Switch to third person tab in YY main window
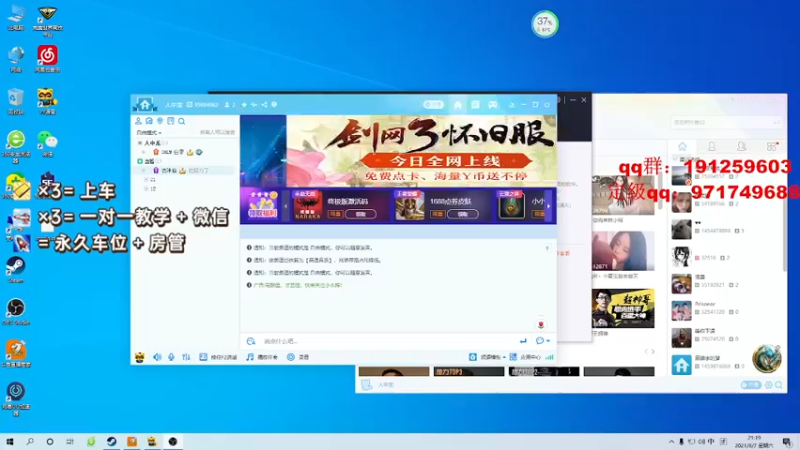 coord(741,147)
